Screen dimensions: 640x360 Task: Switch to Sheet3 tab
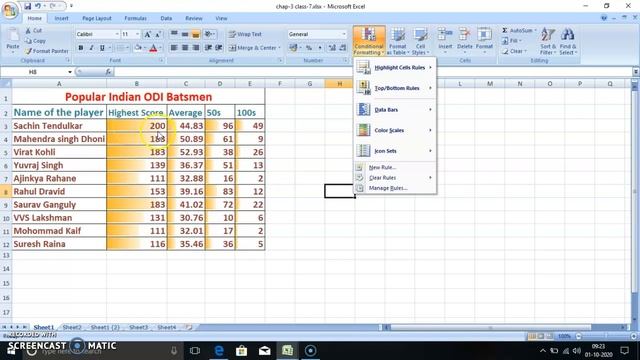pos(138,327)
